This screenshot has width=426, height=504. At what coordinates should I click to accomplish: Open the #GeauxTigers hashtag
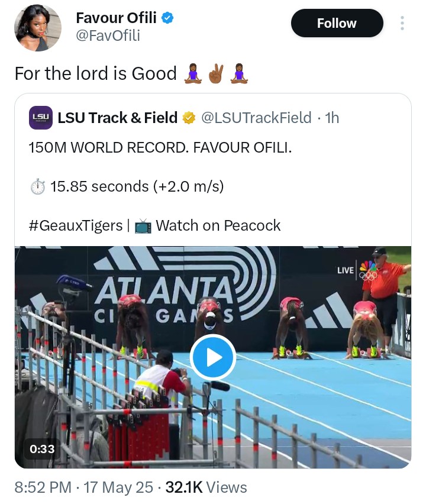(75, 225)
